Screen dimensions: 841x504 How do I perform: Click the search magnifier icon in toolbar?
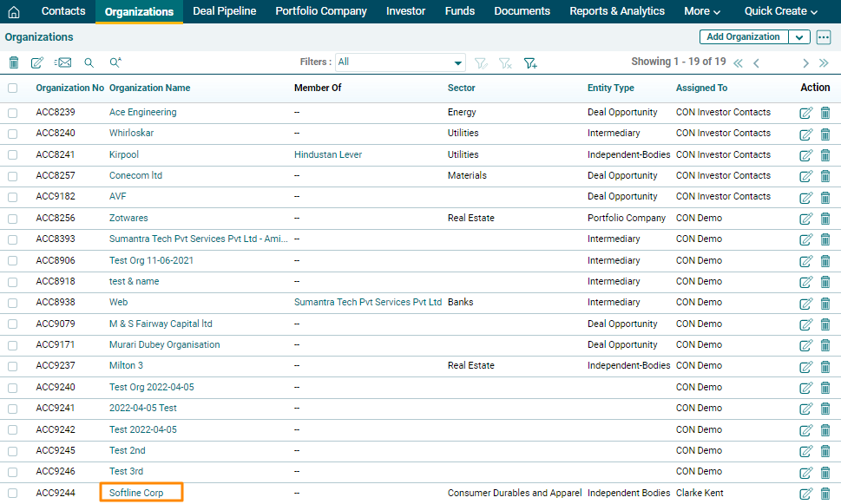coord(89,62)
